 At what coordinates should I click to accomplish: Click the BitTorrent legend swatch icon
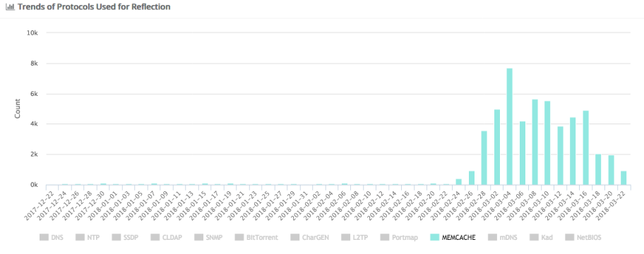click(x=239, y=237)
